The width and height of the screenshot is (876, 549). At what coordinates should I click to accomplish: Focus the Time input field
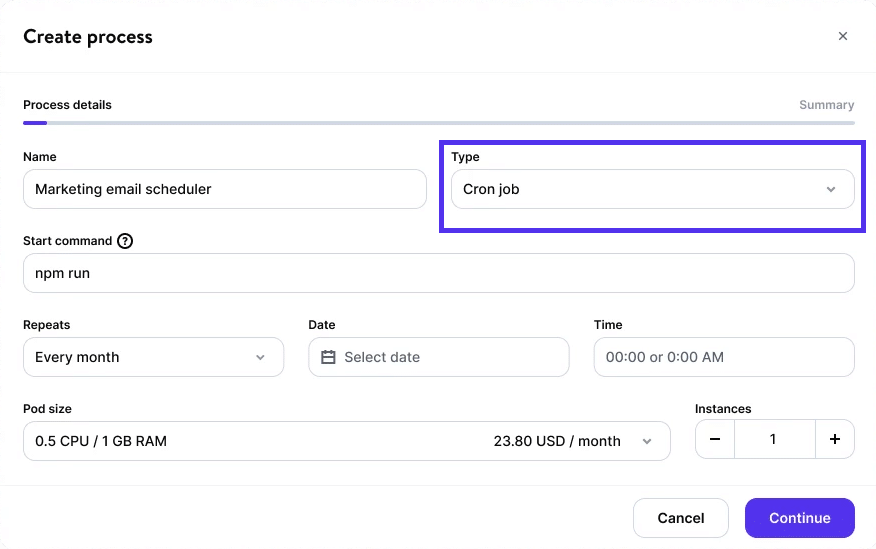coord(723,357)
